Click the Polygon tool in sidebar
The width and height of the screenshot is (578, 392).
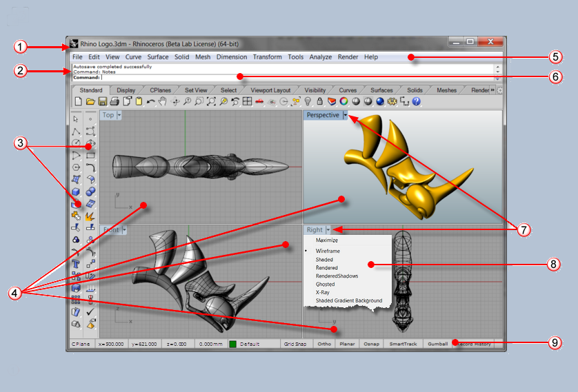(76, 167)
